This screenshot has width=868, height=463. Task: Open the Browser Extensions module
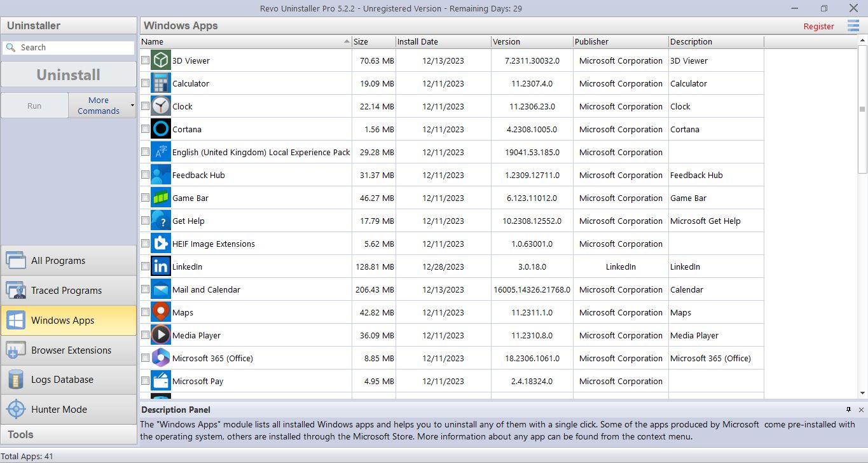click(x=69, y=350)
